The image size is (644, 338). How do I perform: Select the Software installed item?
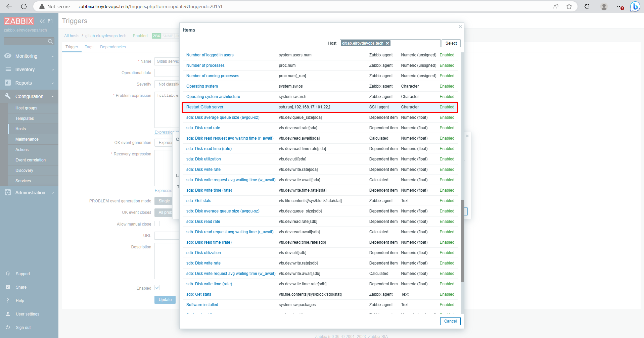click(202, 305)
